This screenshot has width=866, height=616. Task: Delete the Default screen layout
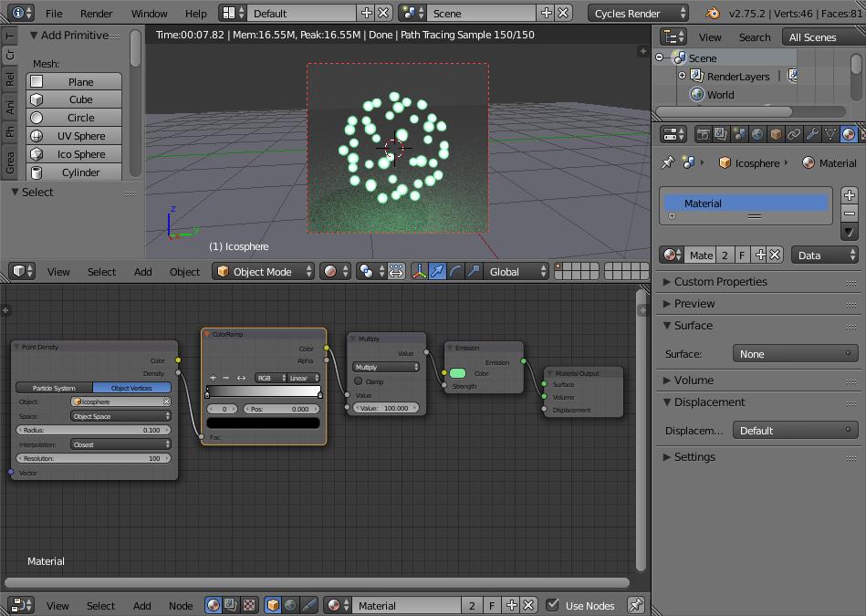tap(383, 13)
